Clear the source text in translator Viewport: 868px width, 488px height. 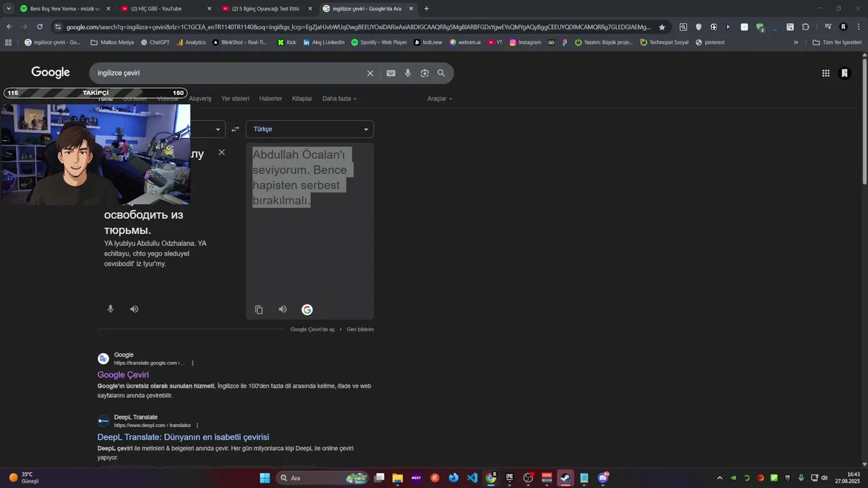pyautogui.click(x=222, y=152)
